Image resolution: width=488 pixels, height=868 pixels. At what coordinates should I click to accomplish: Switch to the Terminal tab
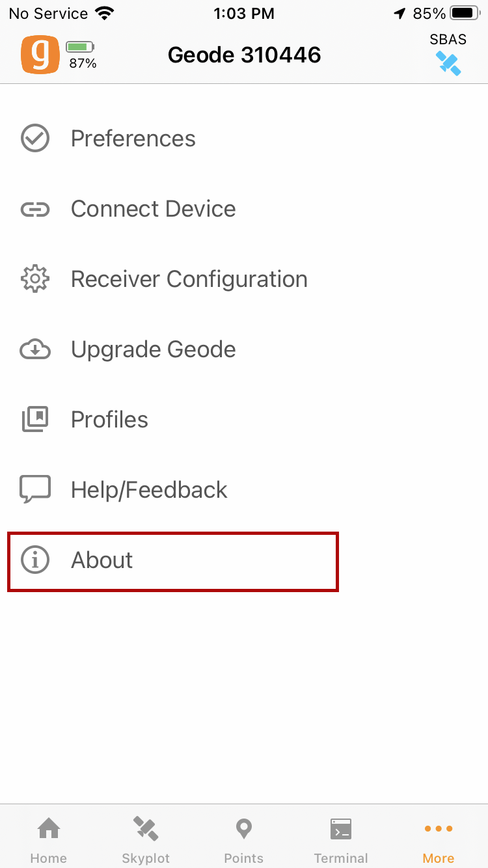tap(341, 839)
